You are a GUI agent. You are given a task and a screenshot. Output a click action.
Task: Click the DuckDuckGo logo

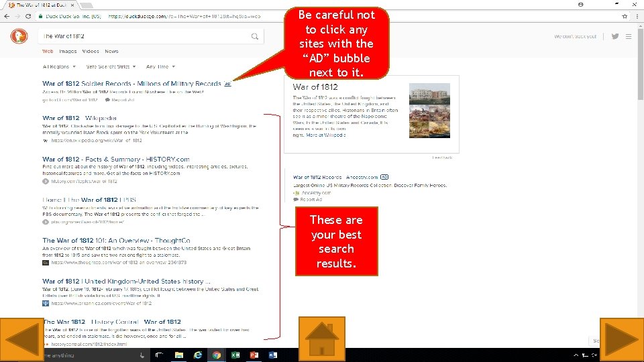19,36
